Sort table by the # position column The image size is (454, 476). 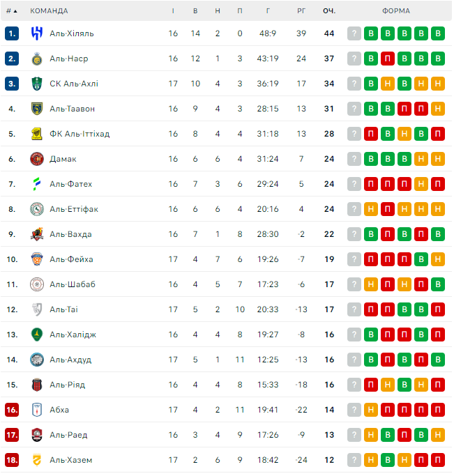tap(11, 11)
